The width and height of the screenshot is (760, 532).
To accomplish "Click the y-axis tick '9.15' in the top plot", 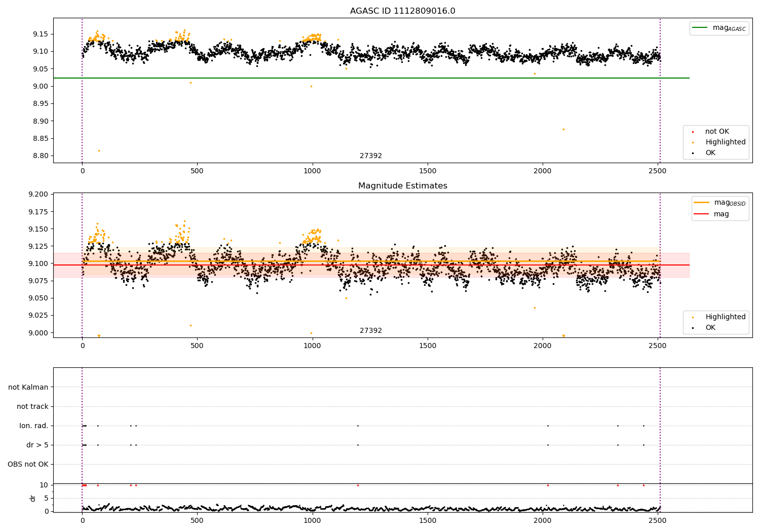I will pyautogui.click(x=40, y=34).
